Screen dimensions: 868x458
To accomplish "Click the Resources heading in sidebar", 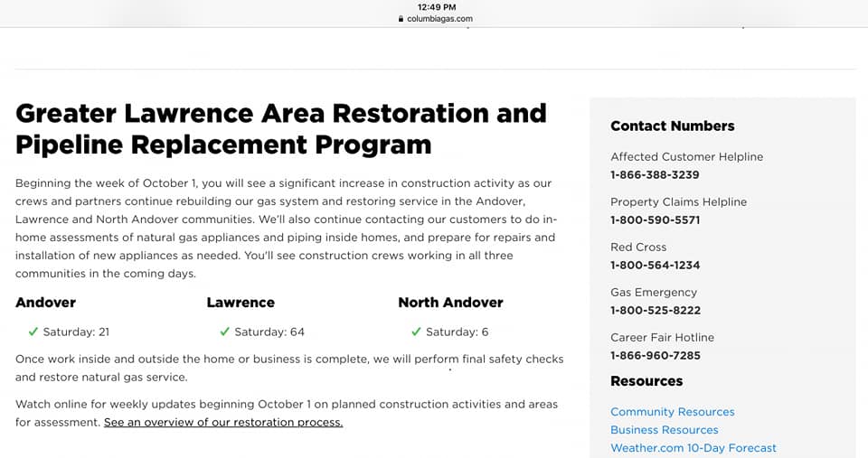I will point(646,381).
